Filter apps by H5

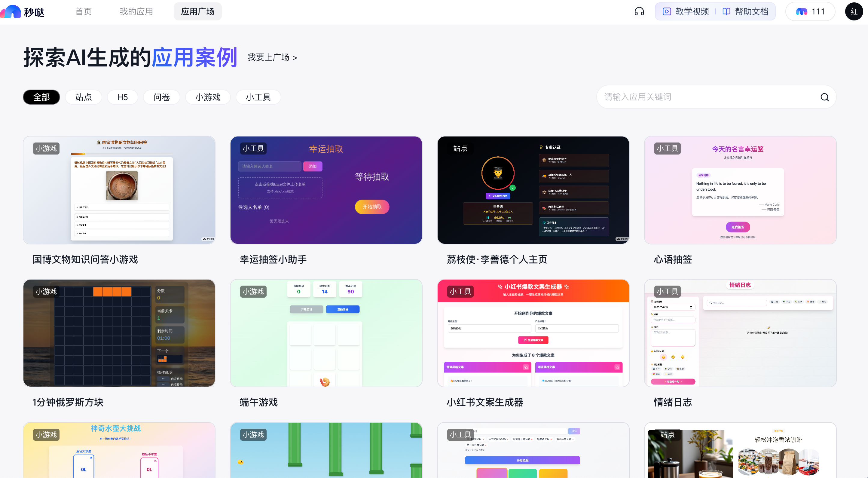pyautogui.click(x=122, y=97)
